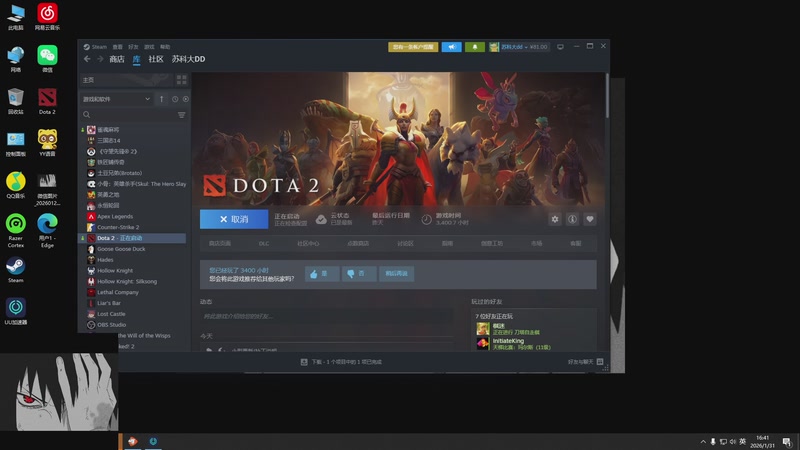Click the Steam logo menu at top left

click(95, 47)
